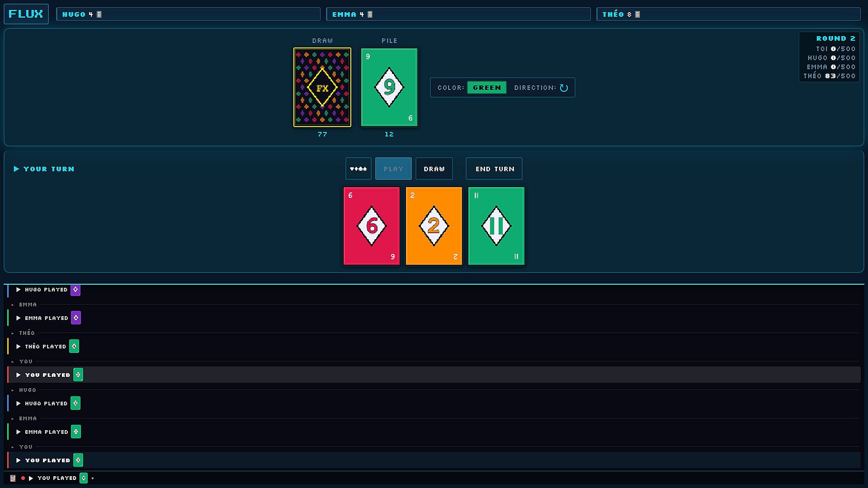868x488 pixels.
Task: Click the End Turn button
Action: 494,169
